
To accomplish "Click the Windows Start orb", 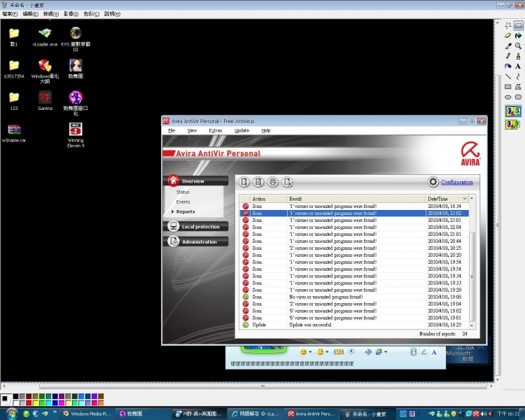I will coord(11,414).
